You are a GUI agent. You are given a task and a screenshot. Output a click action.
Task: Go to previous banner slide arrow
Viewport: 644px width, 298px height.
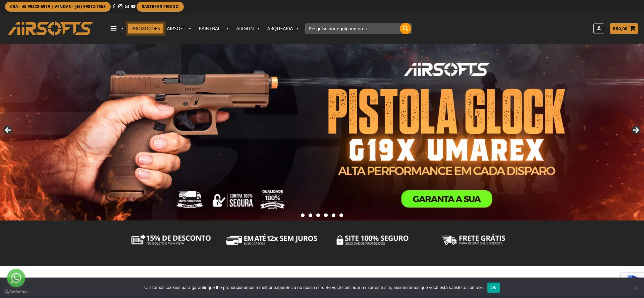8,130
